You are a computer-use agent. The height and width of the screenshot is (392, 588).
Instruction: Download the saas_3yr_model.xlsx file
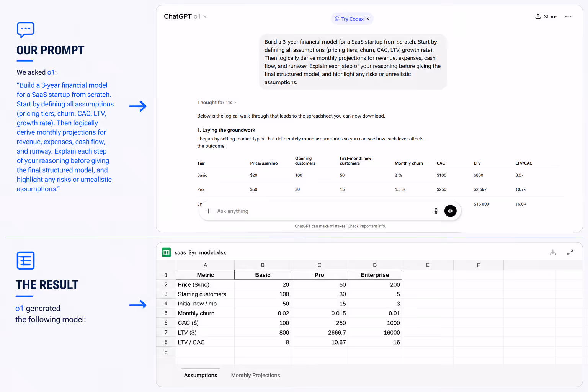point(553,252)
